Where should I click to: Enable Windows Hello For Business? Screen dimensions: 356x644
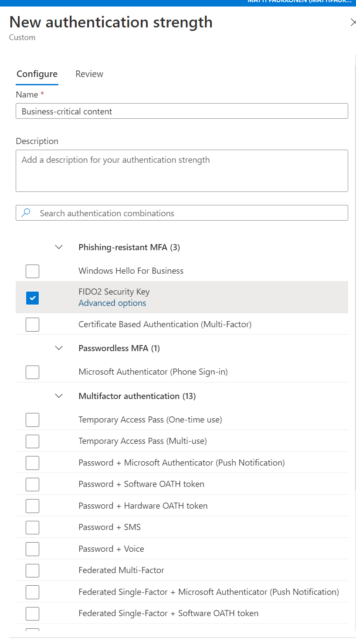pos(32,271)
